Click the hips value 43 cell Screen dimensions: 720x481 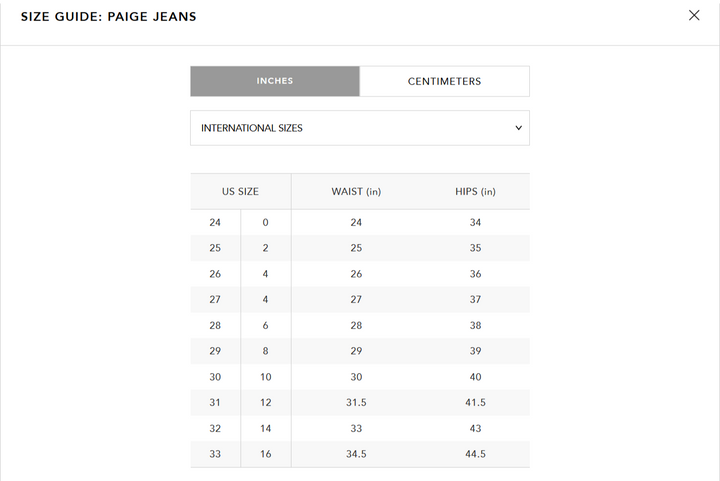[475, 428]
